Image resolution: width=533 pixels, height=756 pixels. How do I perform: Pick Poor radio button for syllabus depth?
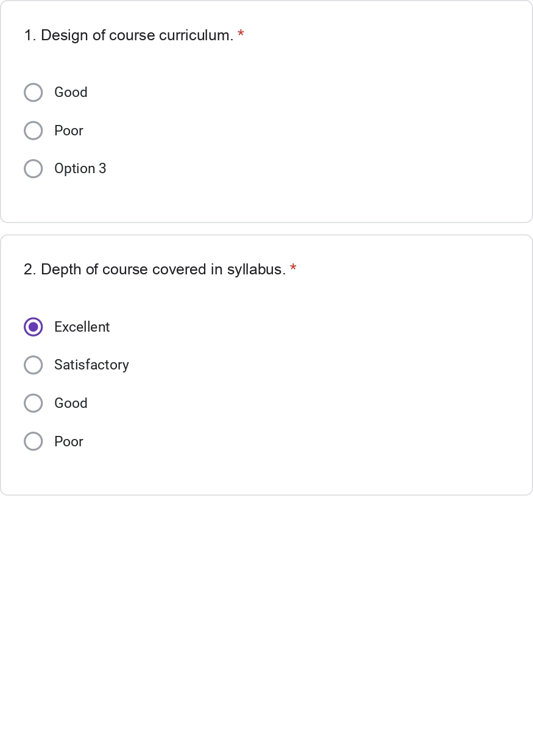(34, 441)
